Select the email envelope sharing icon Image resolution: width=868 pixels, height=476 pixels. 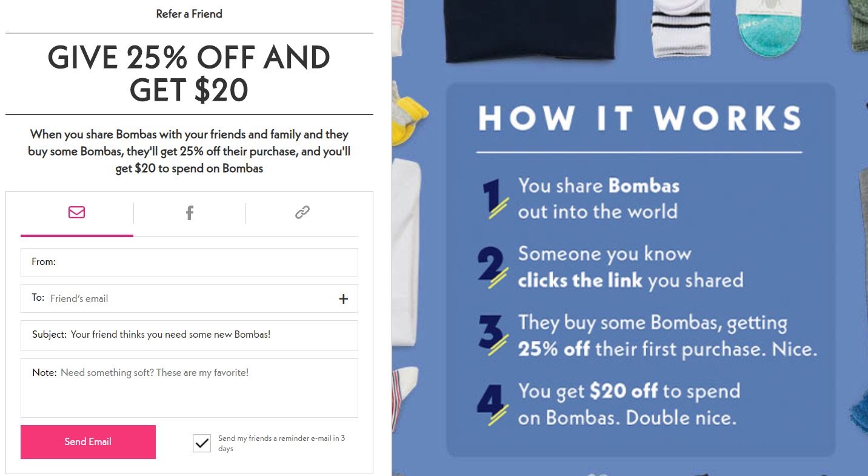[x=76, y=212]
